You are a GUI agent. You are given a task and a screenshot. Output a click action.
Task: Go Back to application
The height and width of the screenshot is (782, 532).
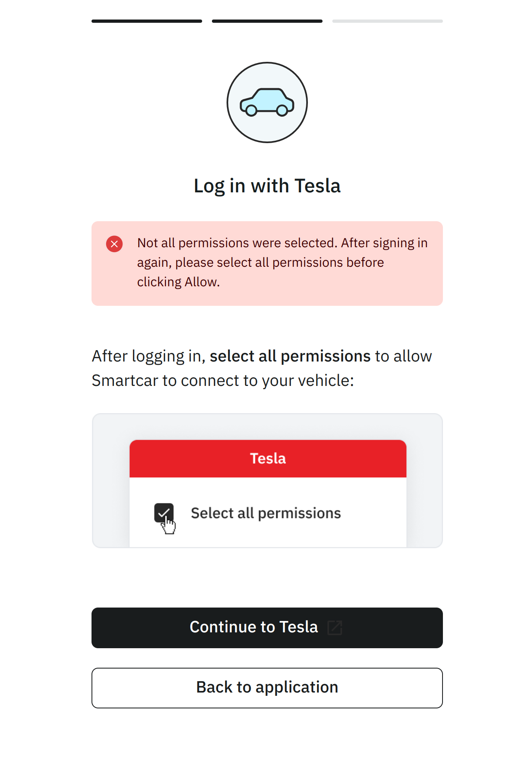(x=267, y=688)
